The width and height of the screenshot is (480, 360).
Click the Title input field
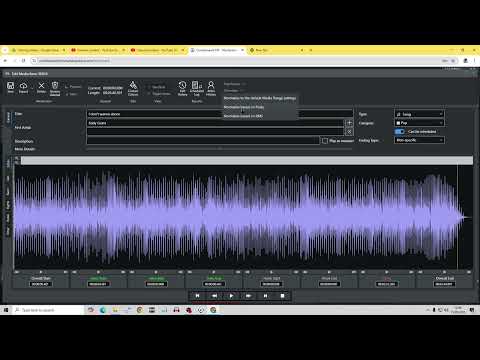point(220,114)
